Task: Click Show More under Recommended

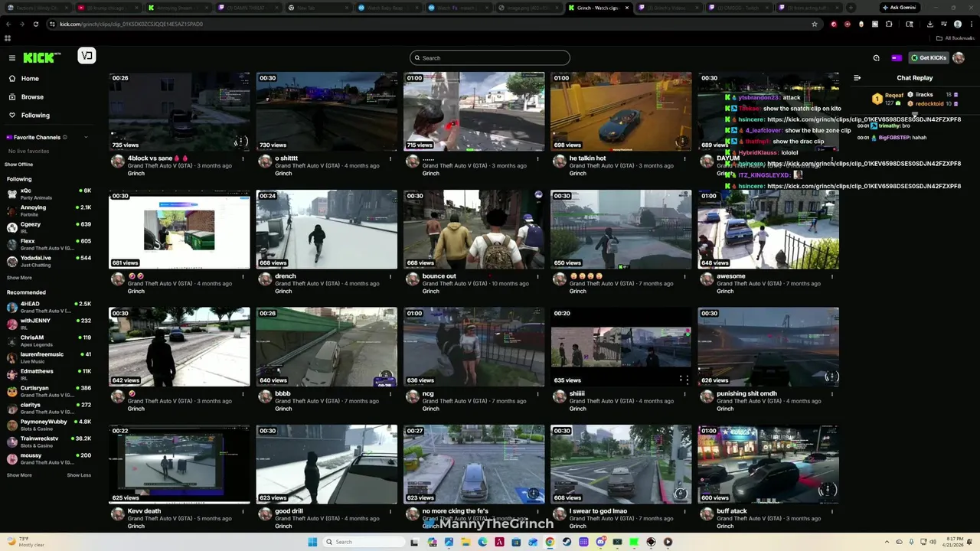Action: tap(19, 475)
